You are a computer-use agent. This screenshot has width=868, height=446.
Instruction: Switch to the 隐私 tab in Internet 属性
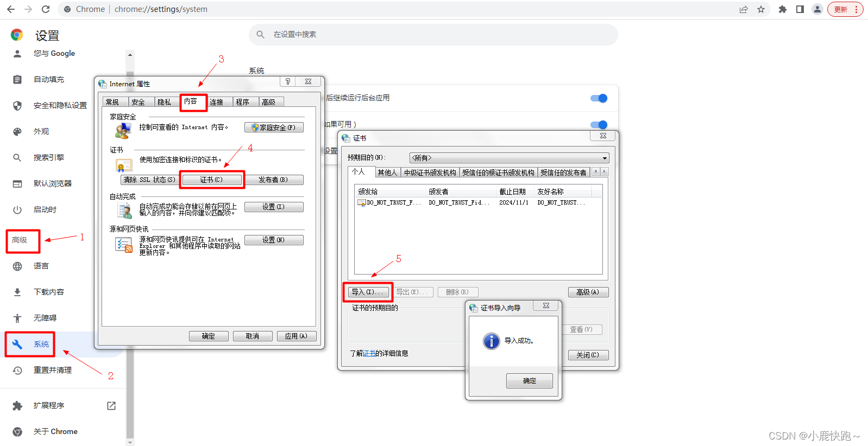(x=166, y=102)
